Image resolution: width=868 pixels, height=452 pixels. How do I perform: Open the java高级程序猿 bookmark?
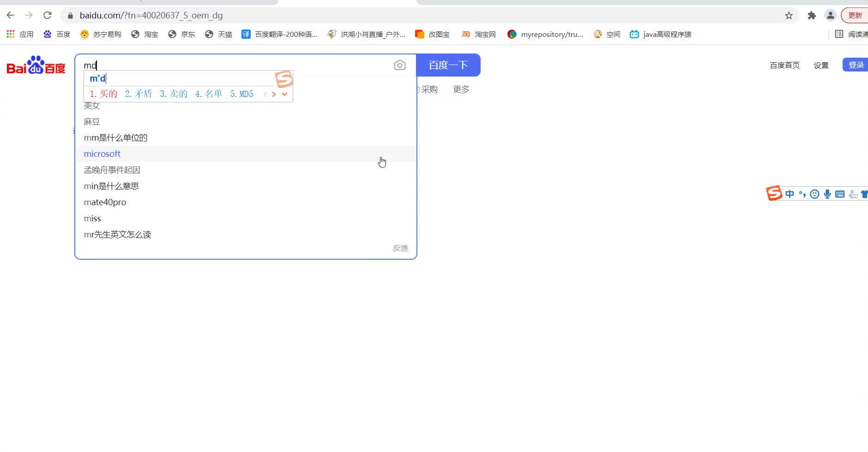coord(660,34)
